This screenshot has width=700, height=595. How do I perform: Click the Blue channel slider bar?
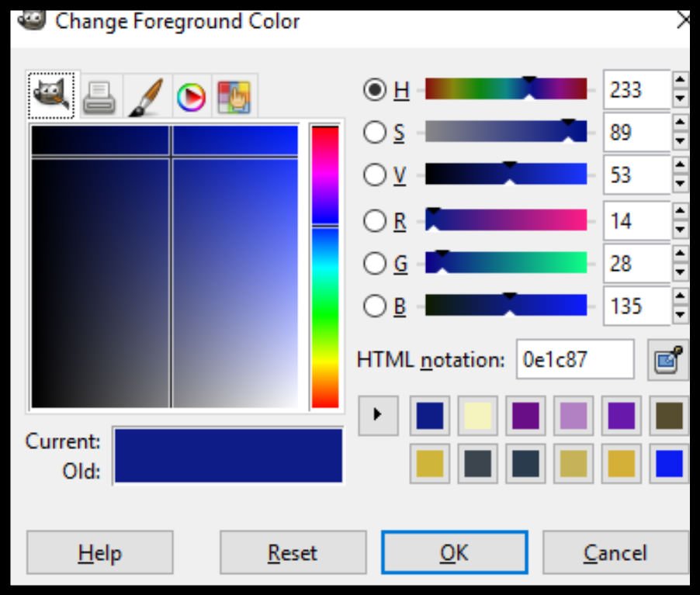506,305
